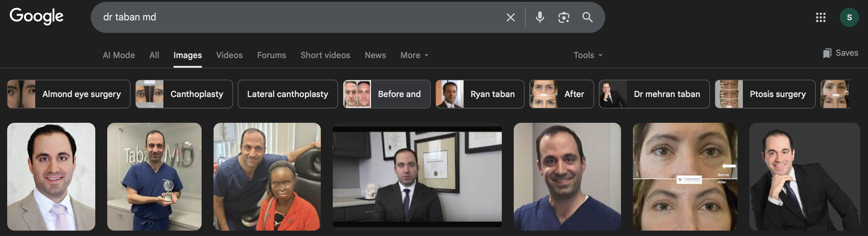This screenshot has width=868, height=236.
Task: Clear the search query text
Action: (x=510, y=17)
